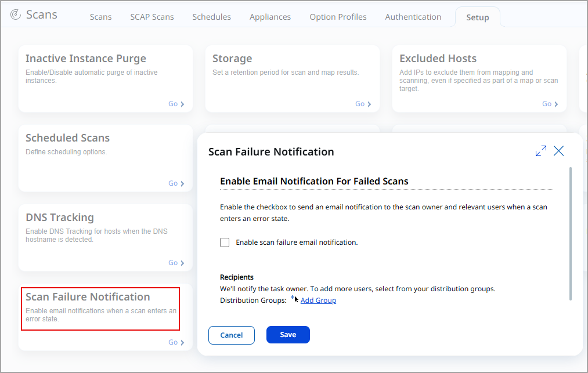Expand the Scan Failure Notification dialog
Viewport: 588px width, 373px height.
tap(541, 151)
